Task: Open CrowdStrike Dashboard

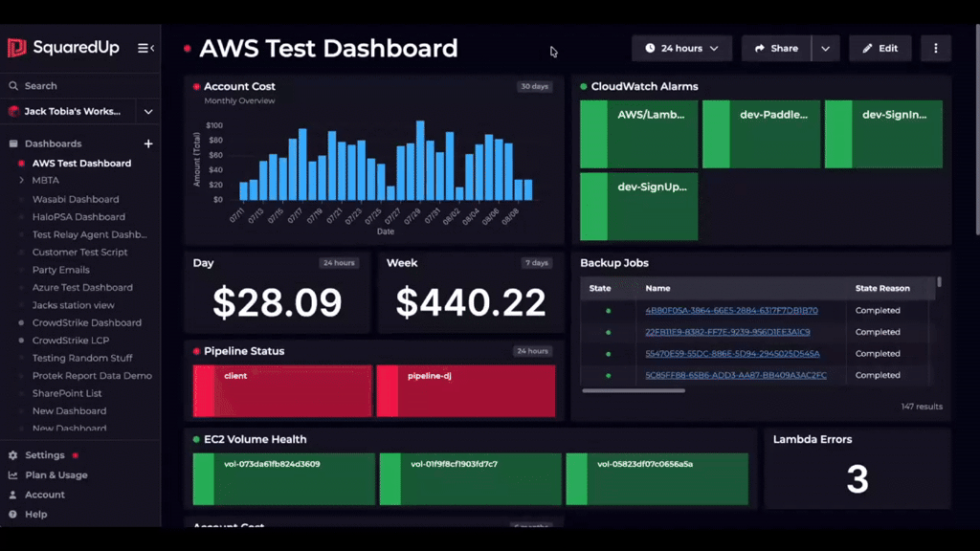Action: pos(87,322)
